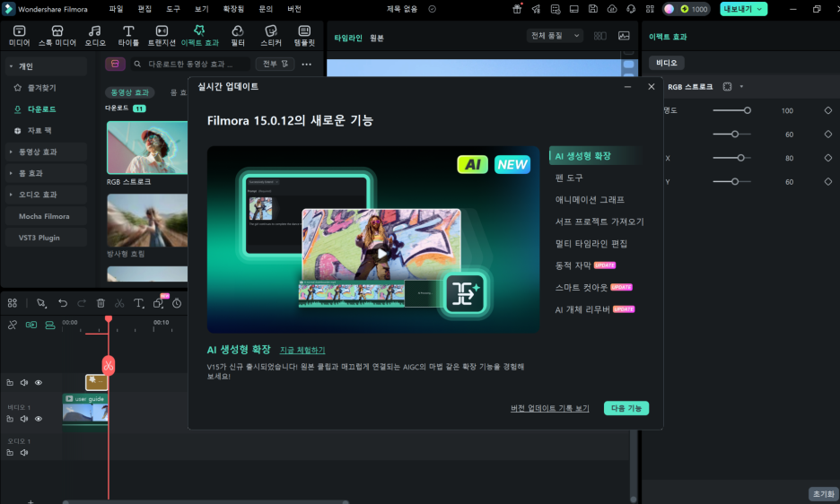Click the trash delete icon in timeline toolbar

(101, 303)
